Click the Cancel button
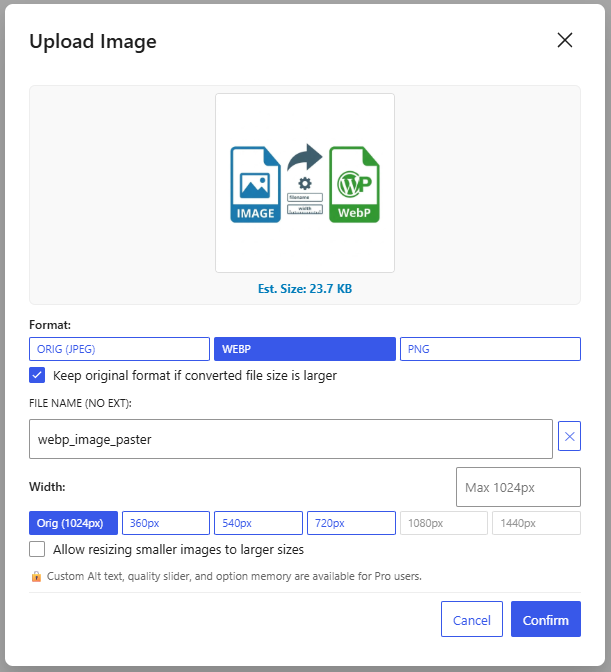Viewport: 611px width, 672px height. click(471, 619)
